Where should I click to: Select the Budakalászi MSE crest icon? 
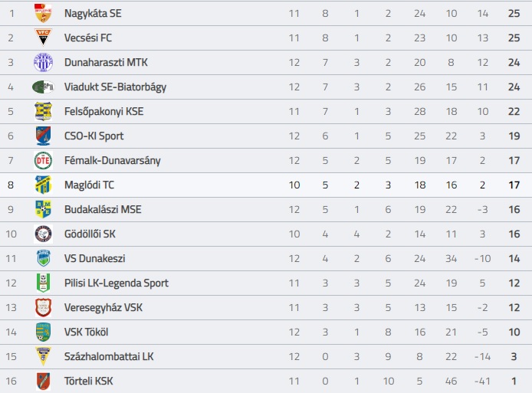coord(43,209)
